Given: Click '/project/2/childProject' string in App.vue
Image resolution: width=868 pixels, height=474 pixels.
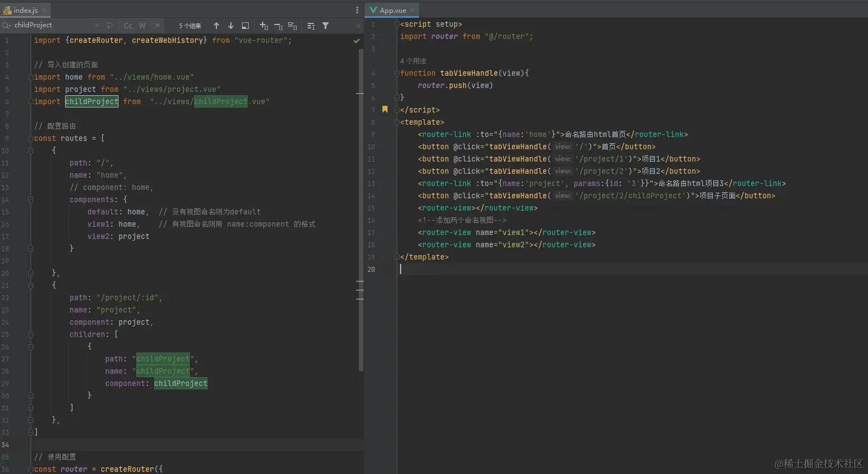Looking at the screenshot, I should pyautogui.click(x=630, y=196).
